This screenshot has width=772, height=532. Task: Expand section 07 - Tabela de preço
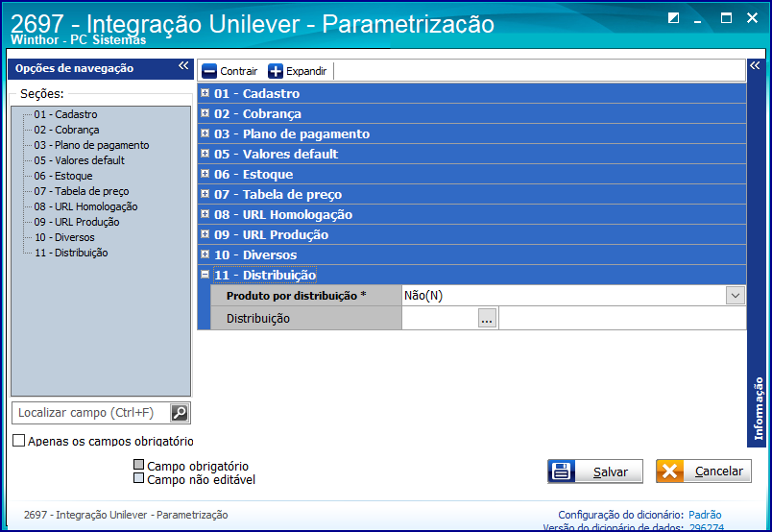pos(205,194)
